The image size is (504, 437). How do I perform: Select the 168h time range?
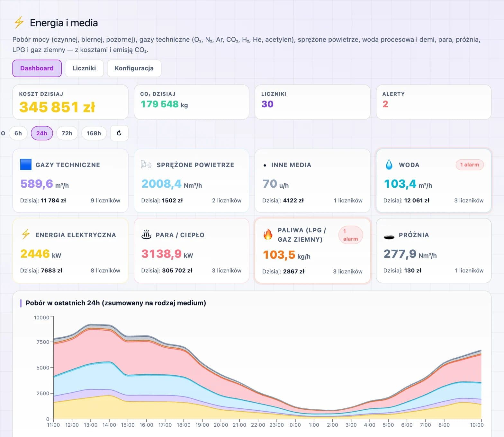click(94, 133)
